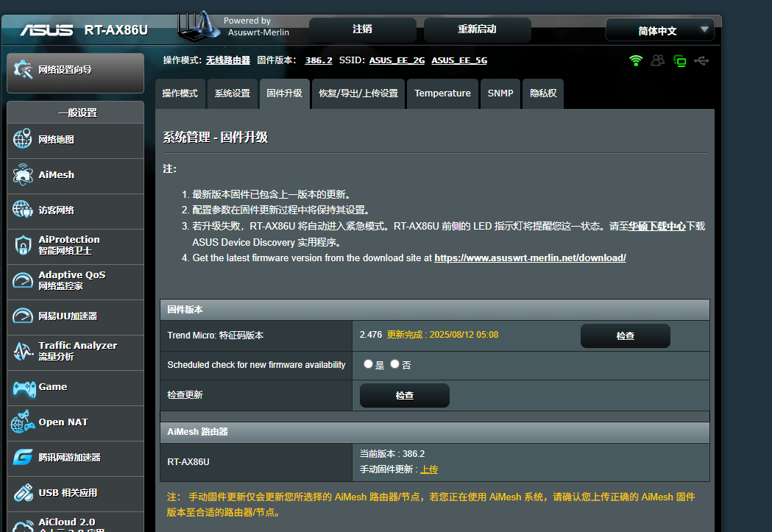Open USB 相关应用 sidebar entry
The image size is (772, 532).
tap(75, 494)
